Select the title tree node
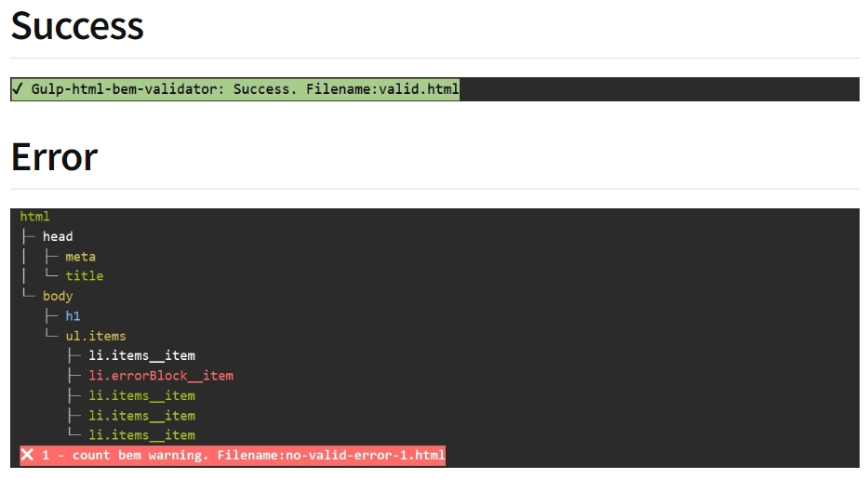868x479 pixels. pos(84,275)
